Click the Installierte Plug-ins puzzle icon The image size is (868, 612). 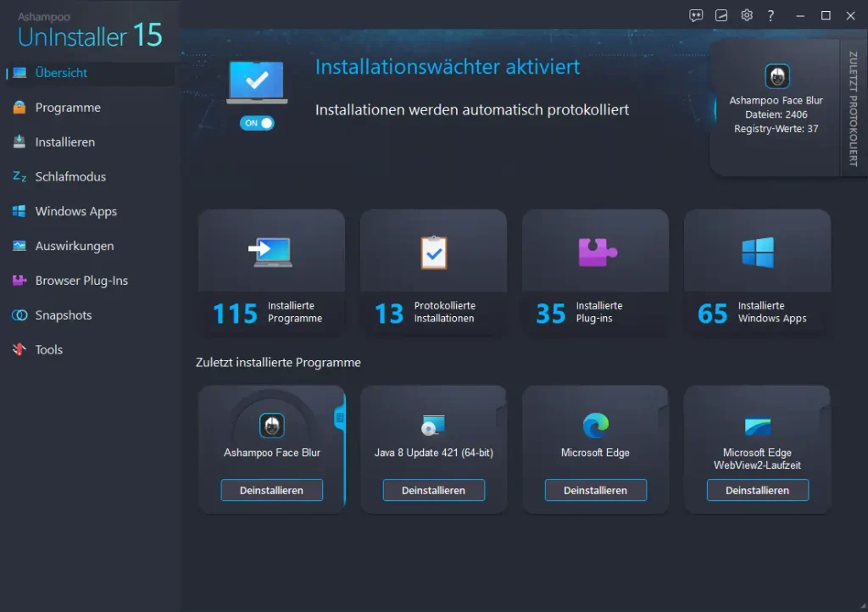click(597, 253)
